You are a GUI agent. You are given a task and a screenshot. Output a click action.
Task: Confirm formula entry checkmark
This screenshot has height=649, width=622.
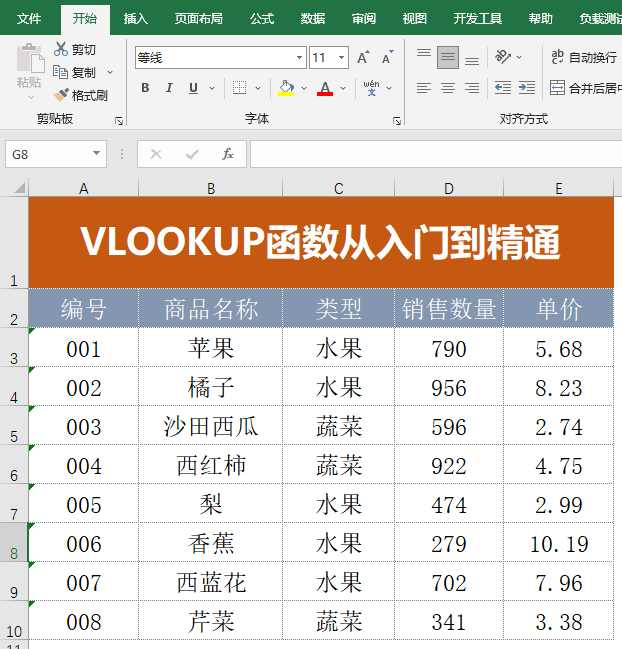click(x=192, y=154)
